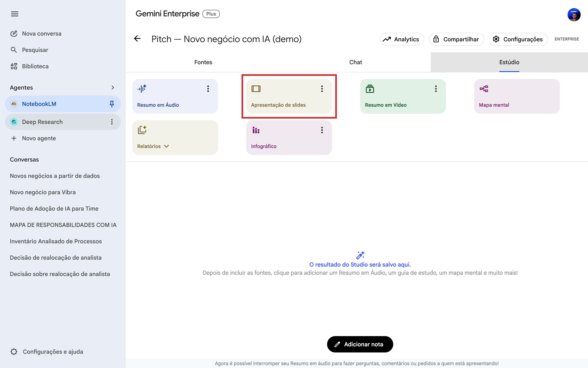The image size is (588, 368).
Task: Open conversation 'Plano de Adoção de IA para Time'
Action: tap(54, 209)
